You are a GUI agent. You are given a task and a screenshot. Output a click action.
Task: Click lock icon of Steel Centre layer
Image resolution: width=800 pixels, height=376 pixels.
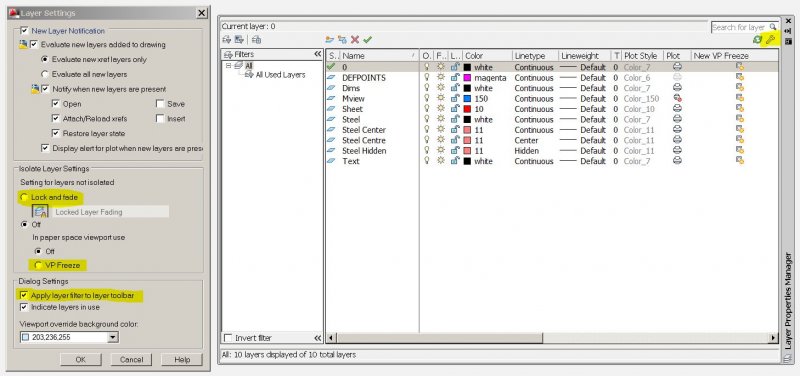455,140
